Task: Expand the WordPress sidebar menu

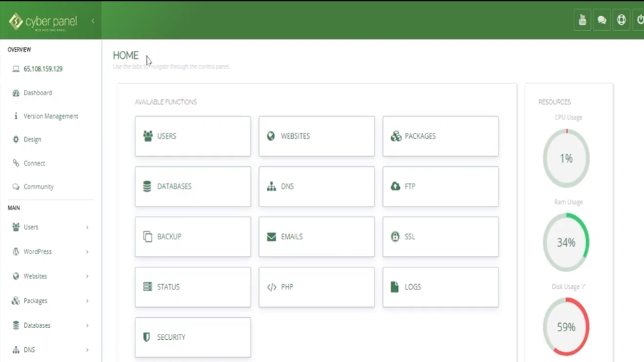Action: point(50,251)
